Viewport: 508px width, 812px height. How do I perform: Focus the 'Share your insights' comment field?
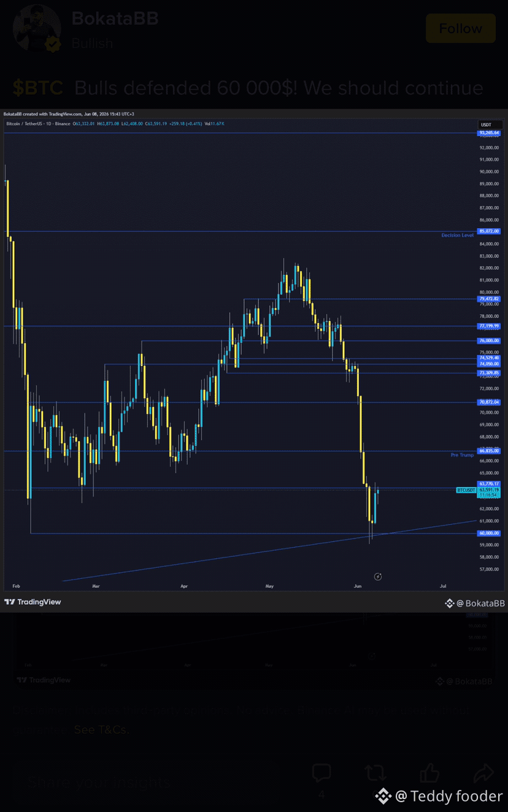147,782
